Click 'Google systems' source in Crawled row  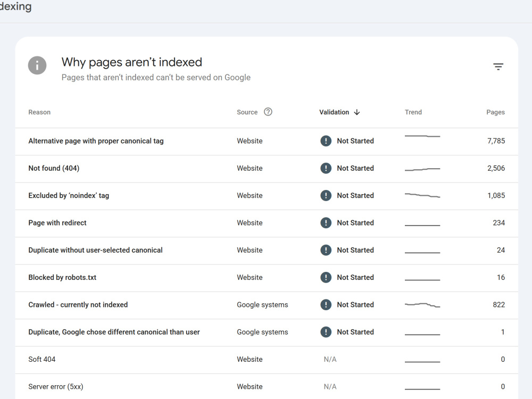point(262,305)
